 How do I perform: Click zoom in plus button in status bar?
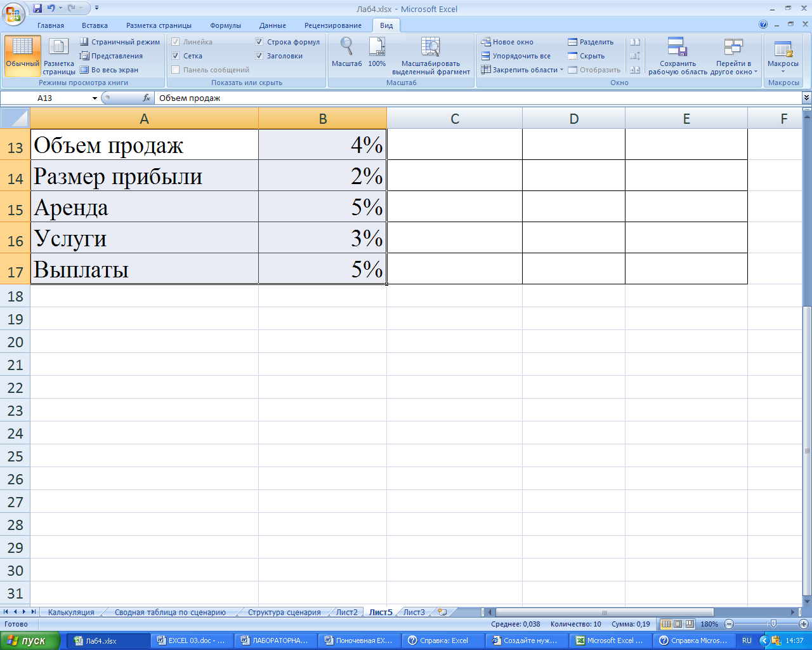(x=803, y=624)
